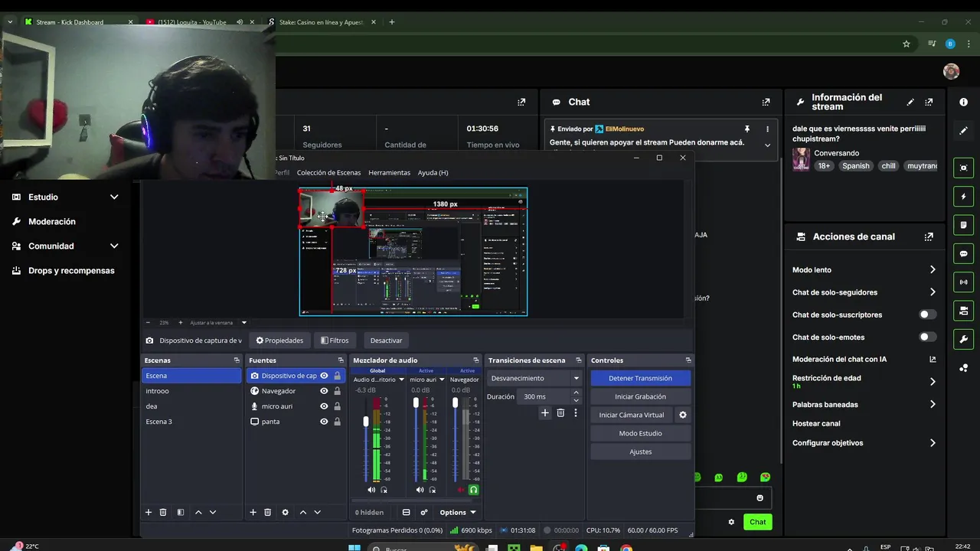
Task: Unlock the Navegador source
Action: tap(337, 391)
